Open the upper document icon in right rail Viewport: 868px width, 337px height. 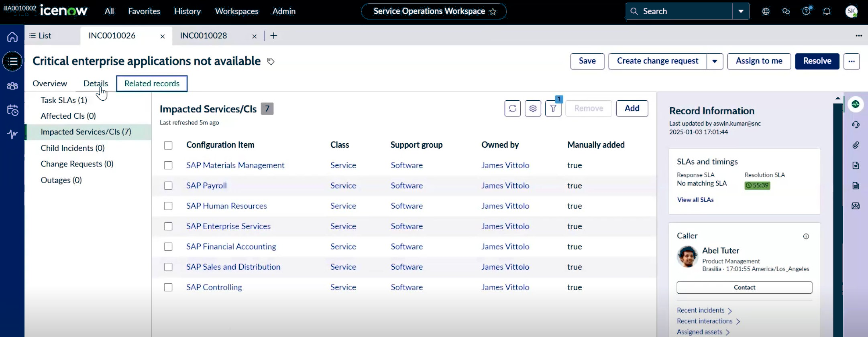pos(856,165)
